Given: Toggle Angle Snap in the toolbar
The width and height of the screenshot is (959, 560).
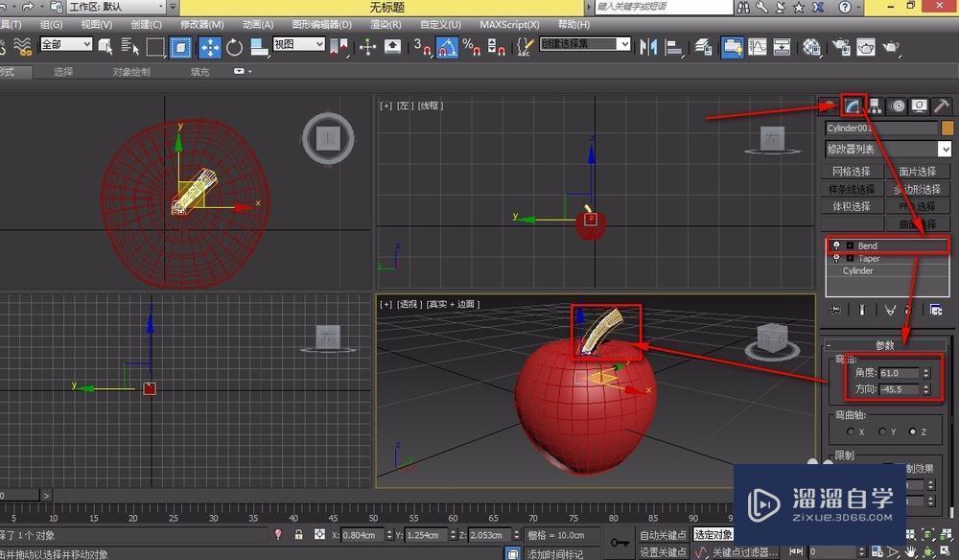Looking at the screenshot, I should (x=447, y=46).
